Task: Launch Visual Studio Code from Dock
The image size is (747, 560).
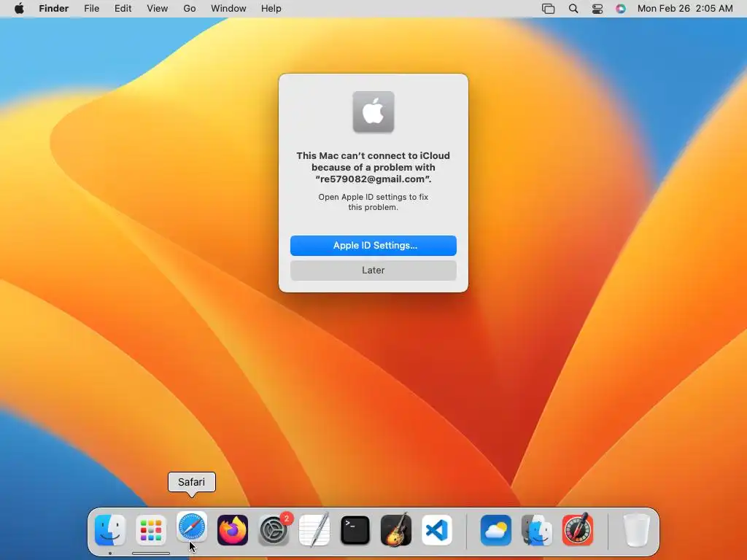Action: pos(437,530)
